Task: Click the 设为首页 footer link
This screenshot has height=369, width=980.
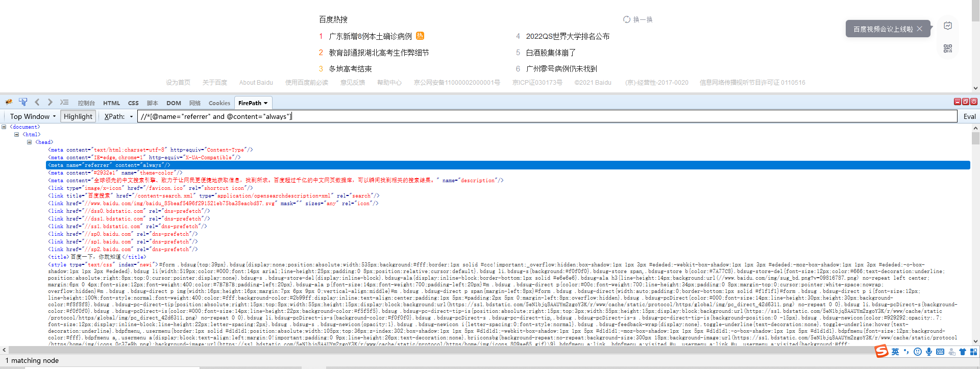Action: click(x=178, y=83)
